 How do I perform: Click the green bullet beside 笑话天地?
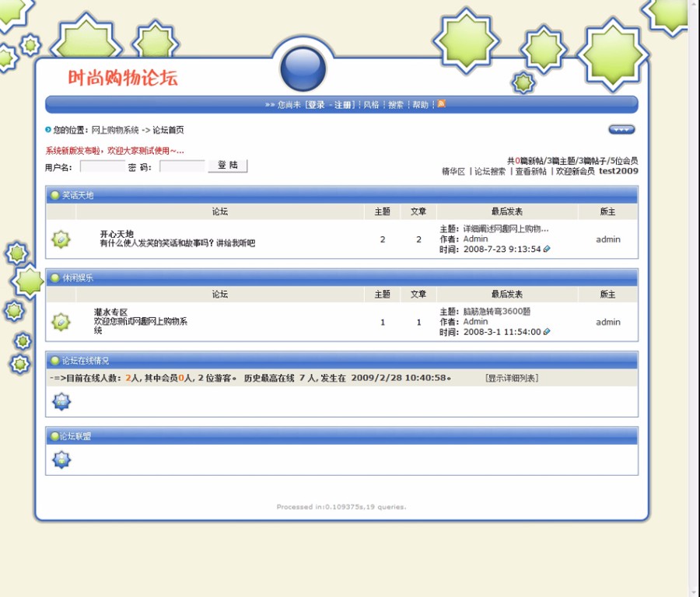pyautogui.click(x=55, y=195)
